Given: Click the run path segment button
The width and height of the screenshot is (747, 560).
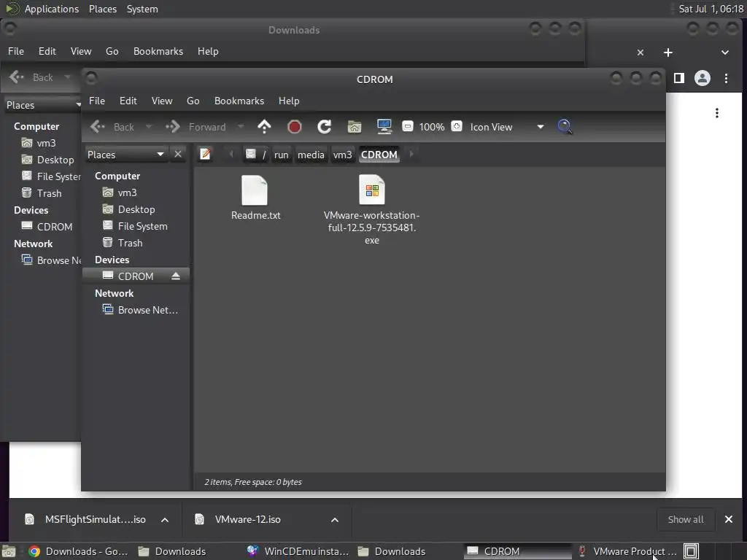Looking at the screenshot, I should (x=281, y=155).
